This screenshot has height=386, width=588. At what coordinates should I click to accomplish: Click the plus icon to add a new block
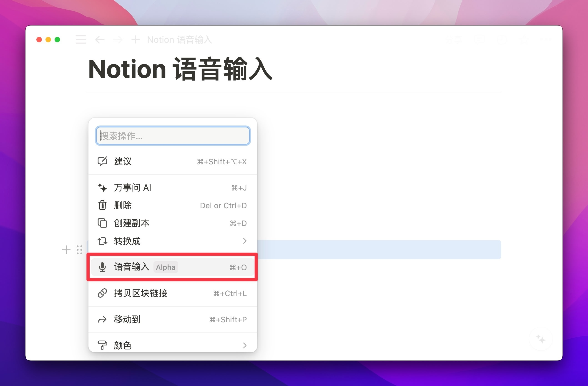coord(66,249)
